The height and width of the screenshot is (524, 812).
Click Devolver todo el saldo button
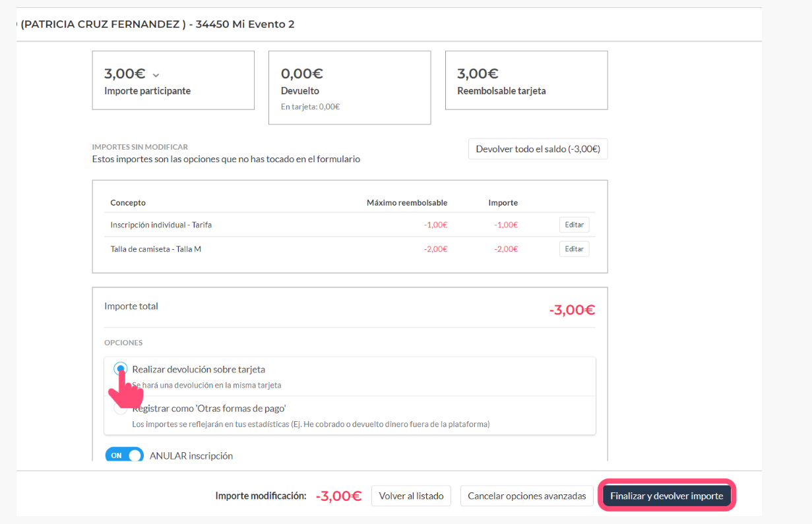(538, 149)
